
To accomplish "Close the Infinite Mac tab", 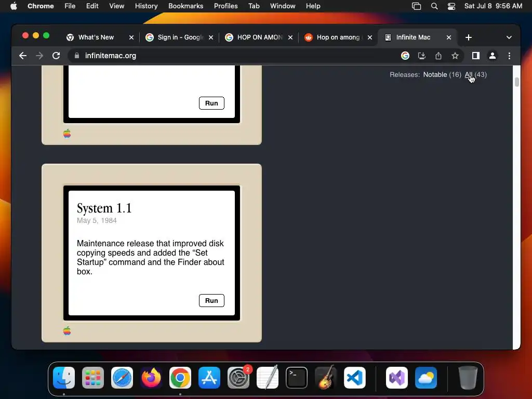I will coord(449,37).
